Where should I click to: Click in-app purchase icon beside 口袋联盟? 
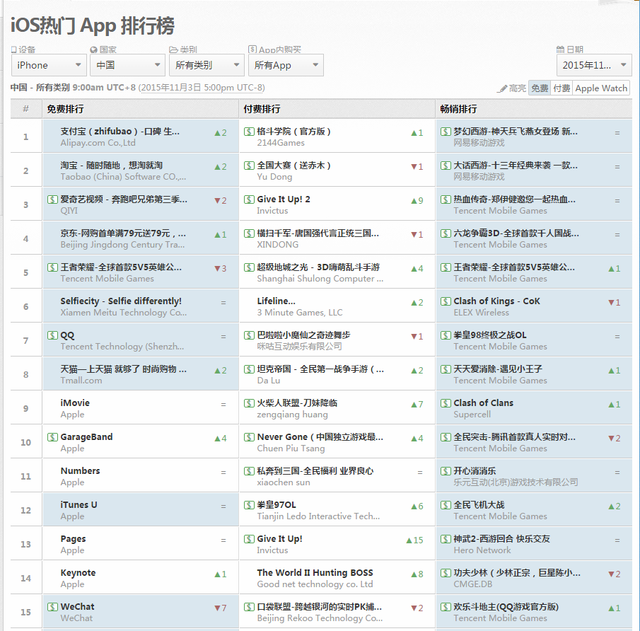coord(249,607)
